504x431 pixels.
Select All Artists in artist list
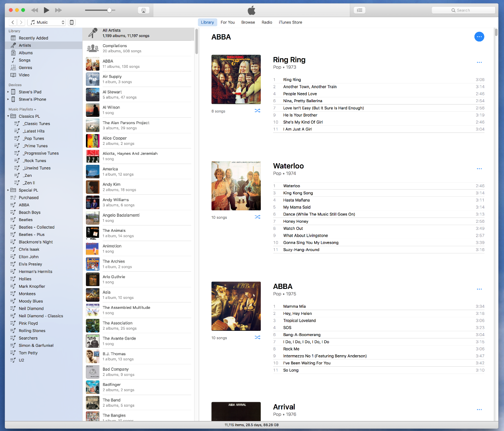tap(139, 33)
